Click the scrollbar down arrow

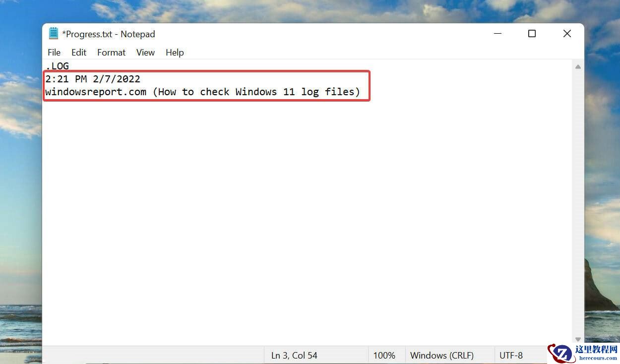[578, 340]
